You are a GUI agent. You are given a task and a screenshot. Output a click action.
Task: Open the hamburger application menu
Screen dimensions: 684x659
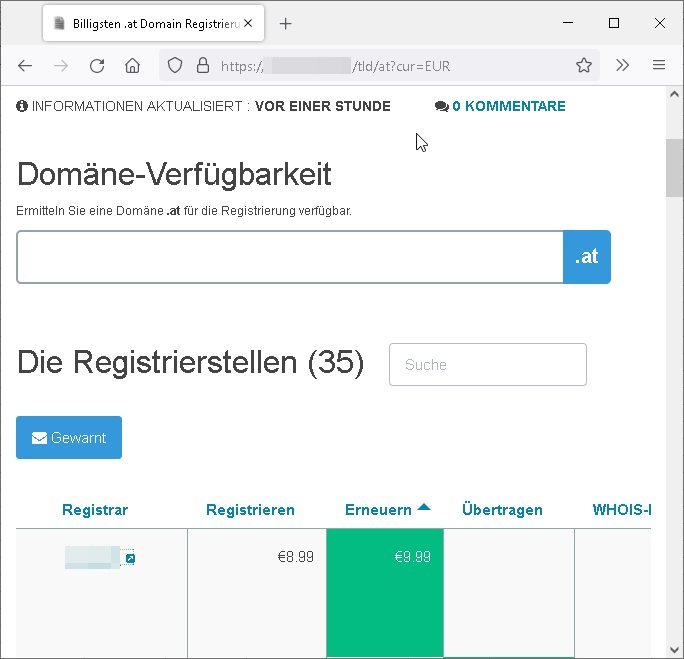pos(659,66)
